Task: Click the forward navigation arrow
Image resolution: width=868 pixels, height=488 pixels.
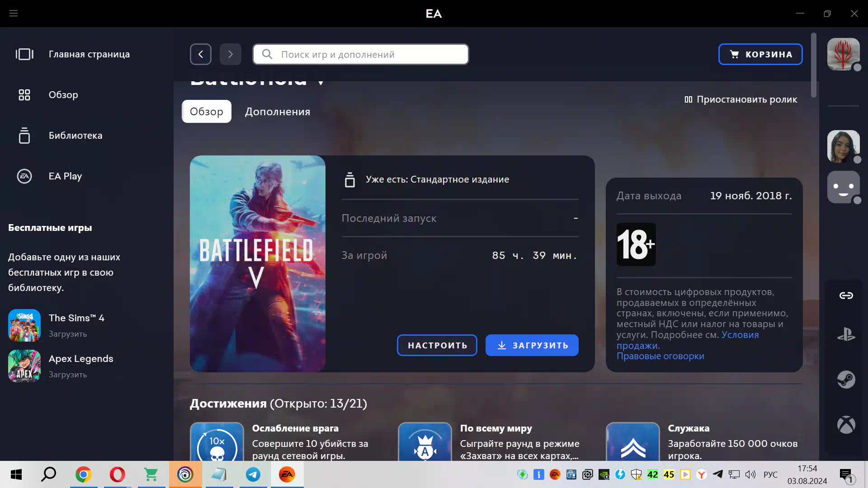Action: [x=231, y=54]
